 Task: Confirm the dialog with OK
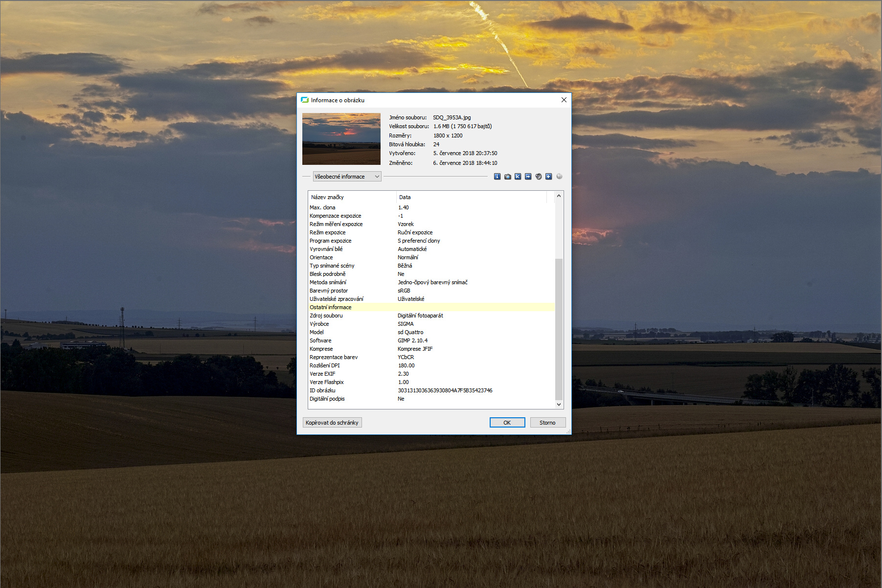tap(507, 423)
